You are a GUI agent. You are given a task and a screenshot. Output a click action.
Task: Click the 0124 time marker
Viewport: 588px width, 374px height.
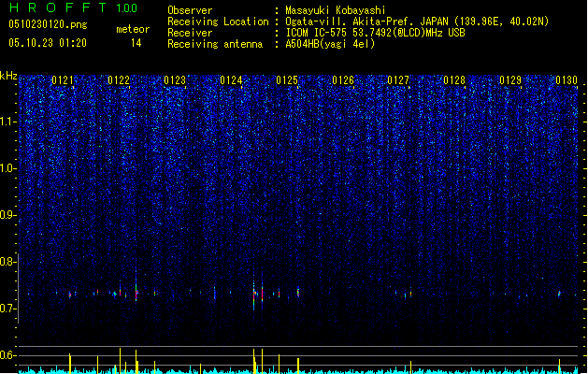tap(231, 80)
